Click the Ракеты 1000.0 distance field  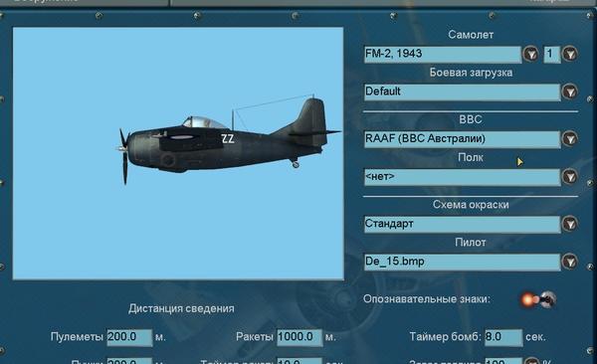(299, 337)
